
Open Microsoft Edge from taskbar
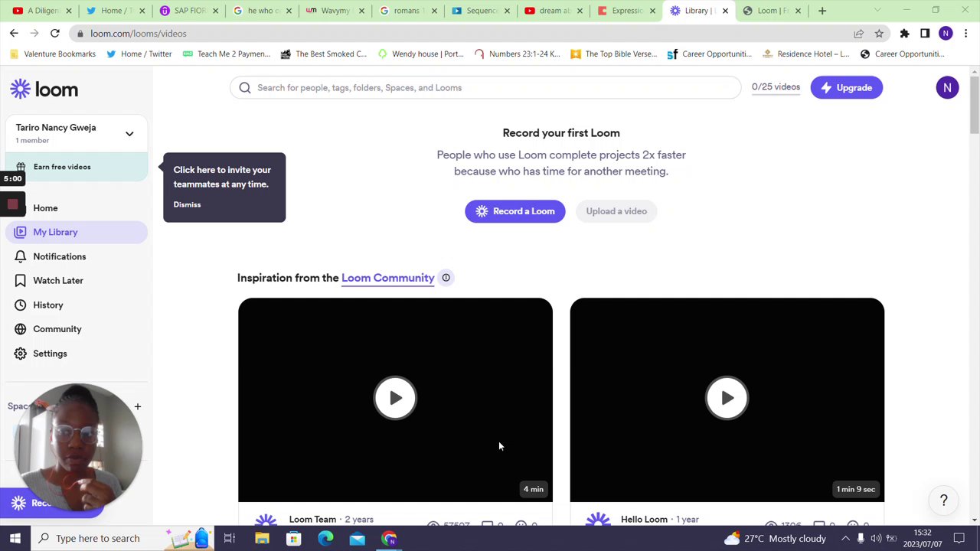325,538
